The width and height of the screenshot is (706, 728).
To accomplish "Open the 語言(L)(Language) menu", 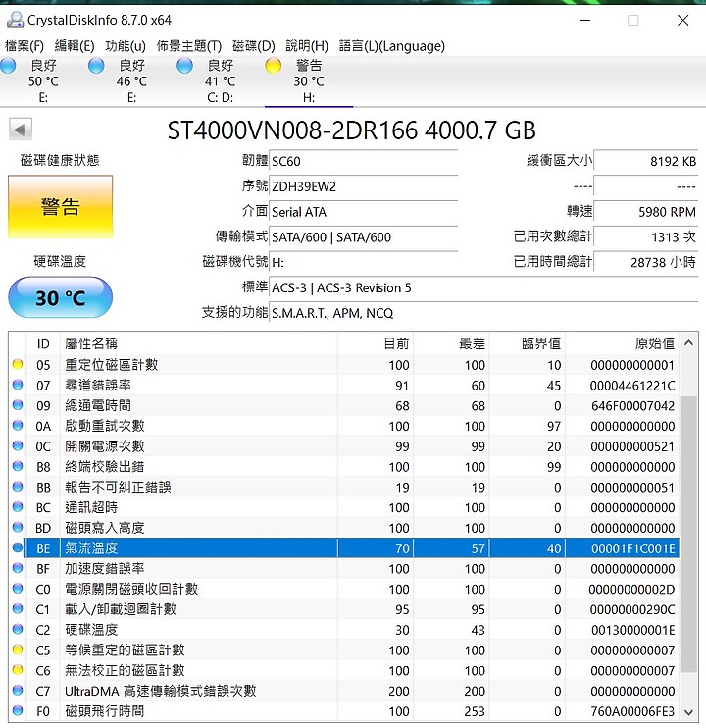I will tap(392, 46).
